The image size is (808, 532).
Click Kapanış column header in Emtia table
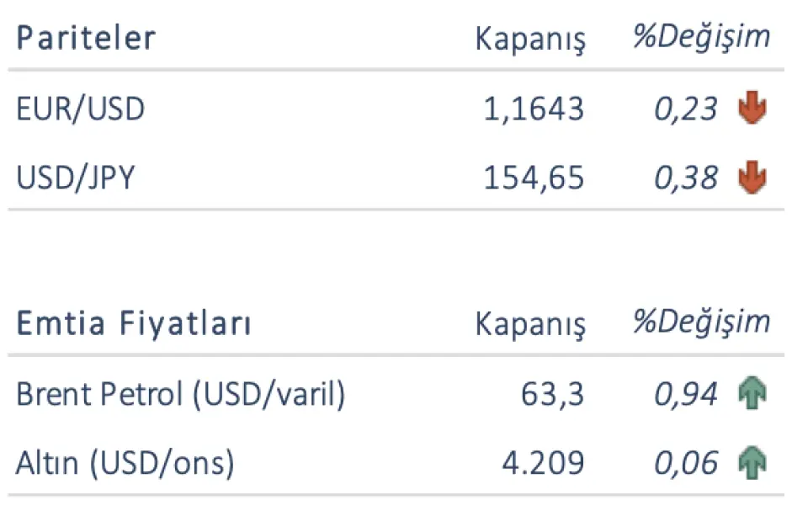coord(530,325)
